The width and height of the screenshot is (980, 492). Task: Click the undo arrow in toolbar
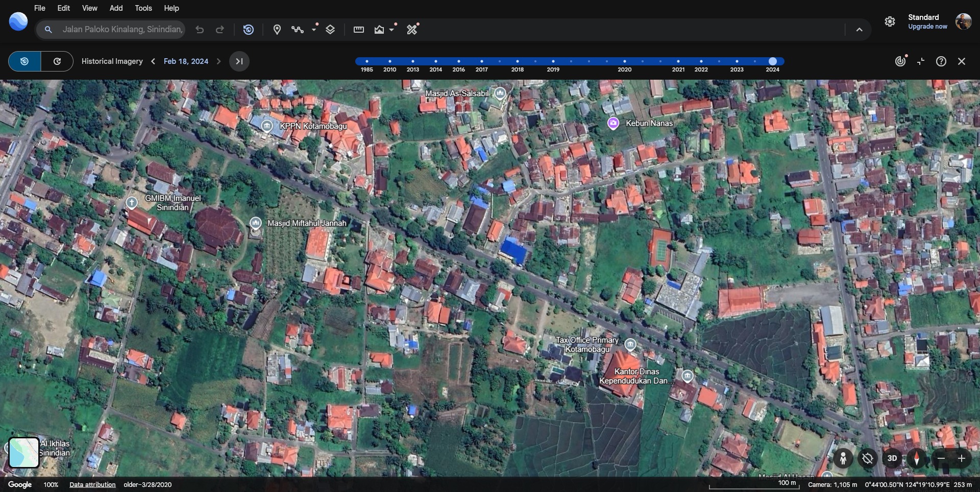(x=200, y=30)
